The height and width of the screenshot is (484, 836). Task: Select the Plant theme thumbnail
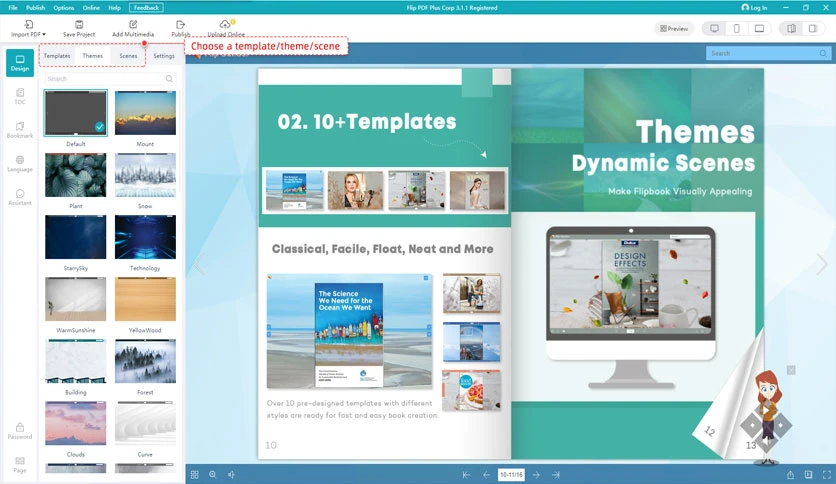pos(76,175)
